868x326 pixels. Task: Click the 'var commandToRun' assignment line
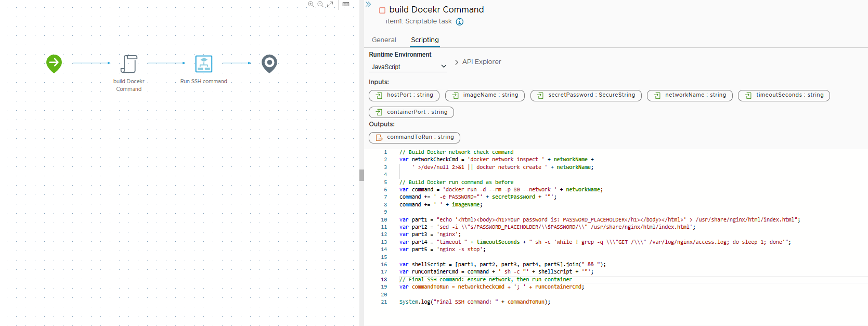pyautogui.click(x=492, y=287)
